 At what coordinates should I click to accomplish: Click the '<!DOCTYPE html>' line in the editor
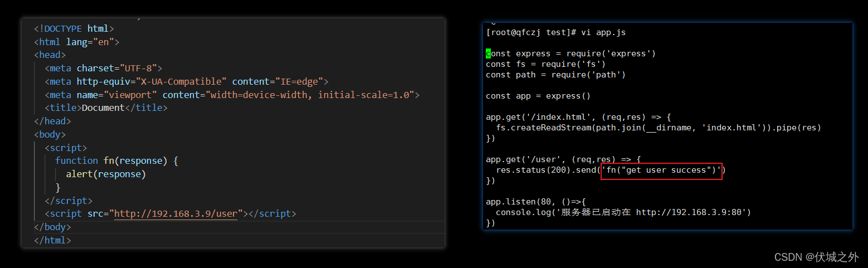click(74, 28)
